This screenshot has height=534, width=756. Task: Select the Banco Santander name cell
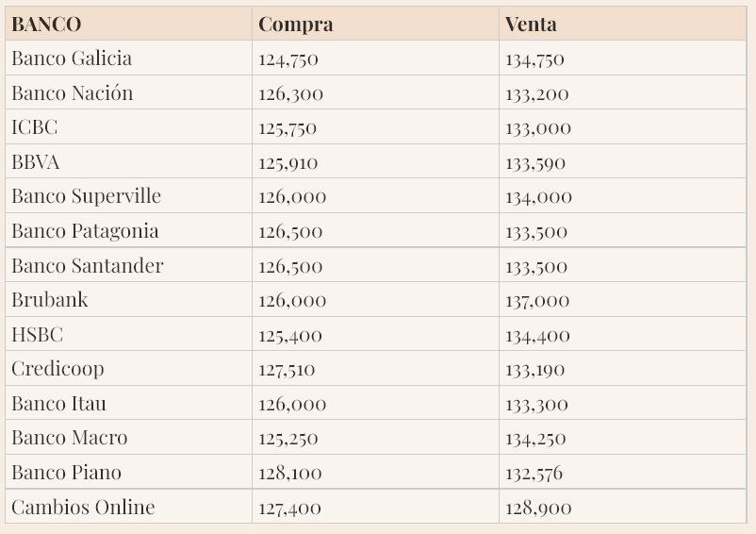point(87,266)
